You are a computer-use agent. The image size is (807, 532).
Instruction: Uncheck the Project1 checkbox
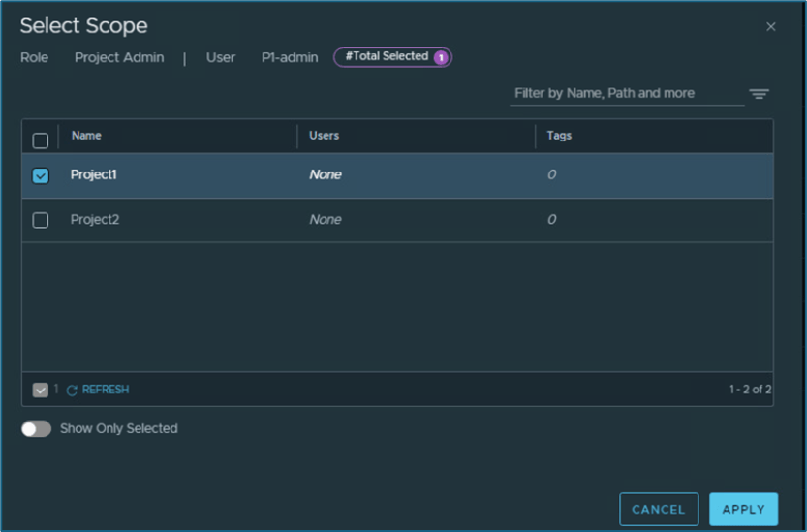tap(41, 176)
